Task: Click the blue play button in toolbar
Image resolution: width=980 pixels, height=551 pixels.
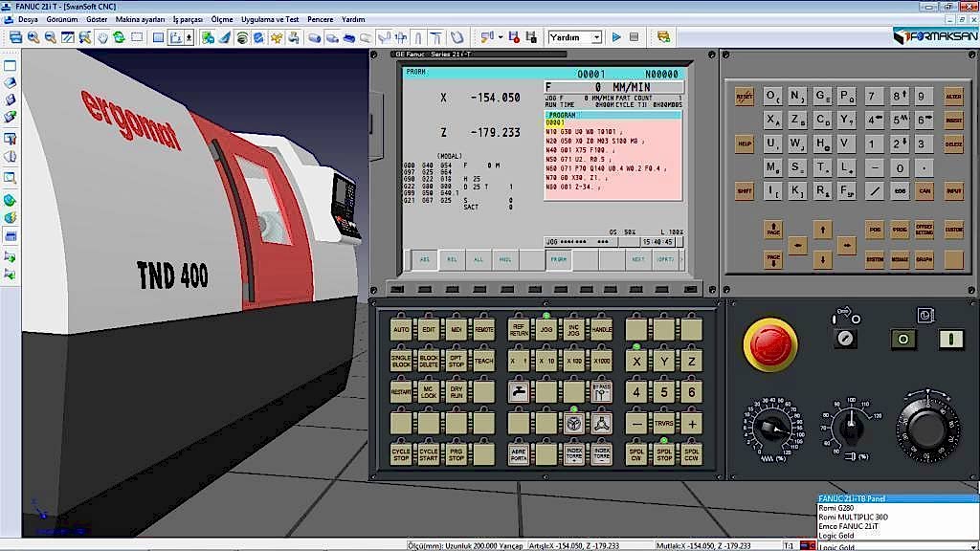Action: (x=616, y=37)
